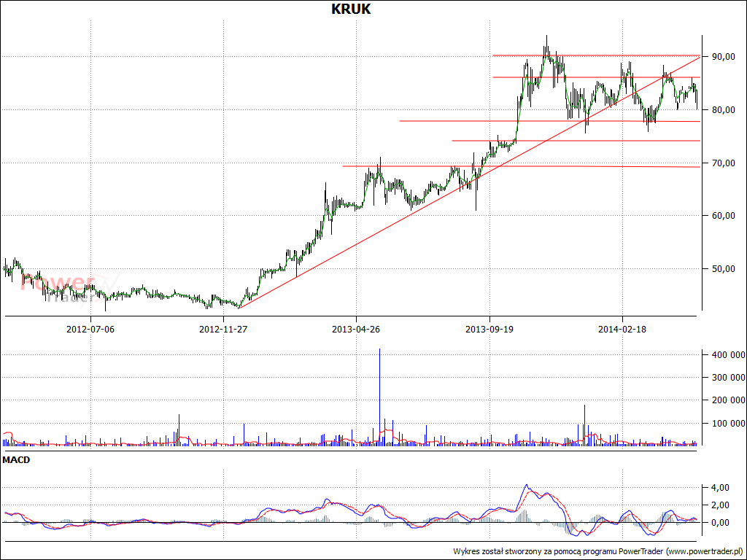Click the MACD indicator heading
The height and width of the screenshot is (560, 747).
coord(16,460)
